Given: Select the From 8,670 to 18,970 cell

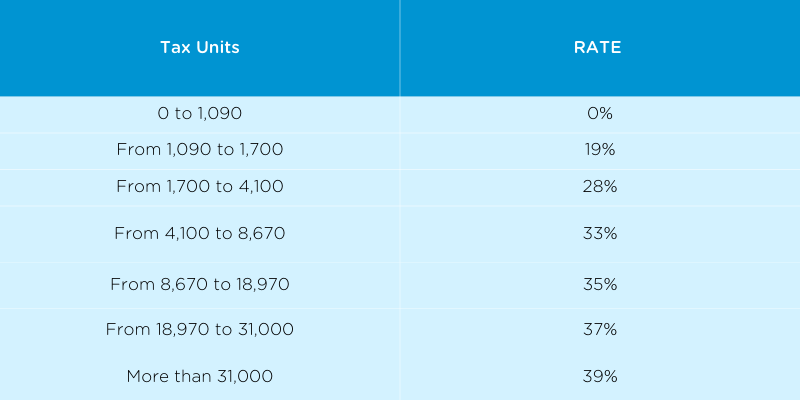Looking at the screenshot, I should [x=199, y=284].
